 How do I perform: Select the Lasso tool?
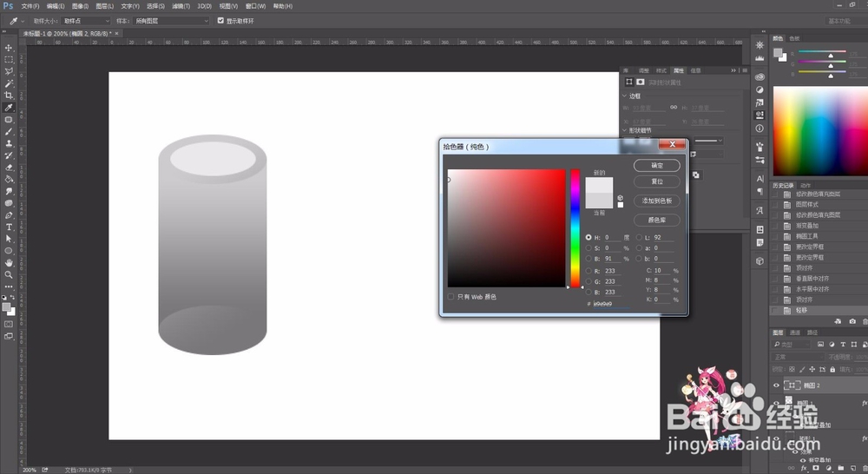9,71
